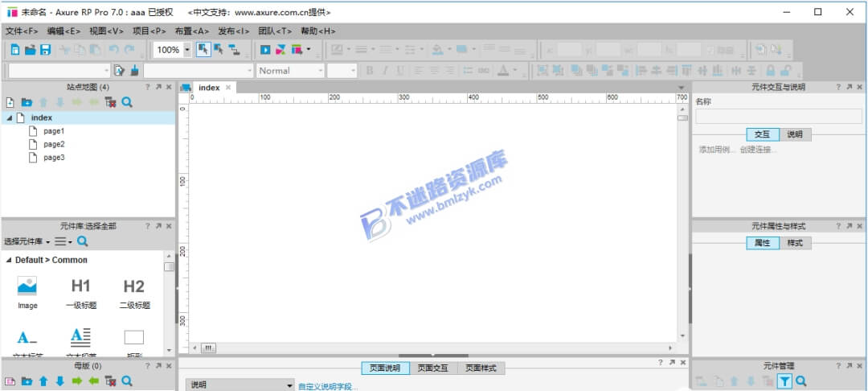Click the 自定义说明字段 link

point(328,386)
